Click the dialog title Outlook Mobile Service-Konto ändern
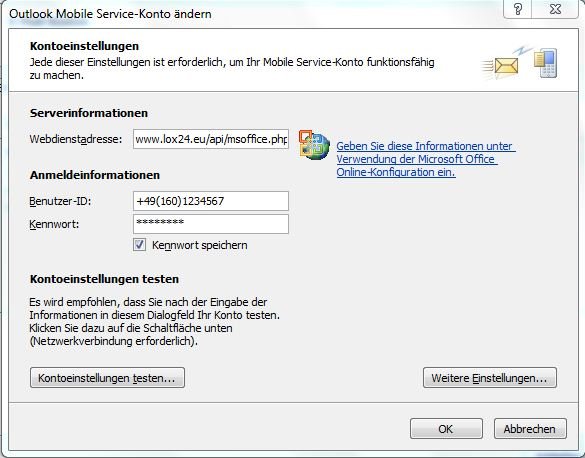This screenshot has height=458, width=585. coord(110,14)
